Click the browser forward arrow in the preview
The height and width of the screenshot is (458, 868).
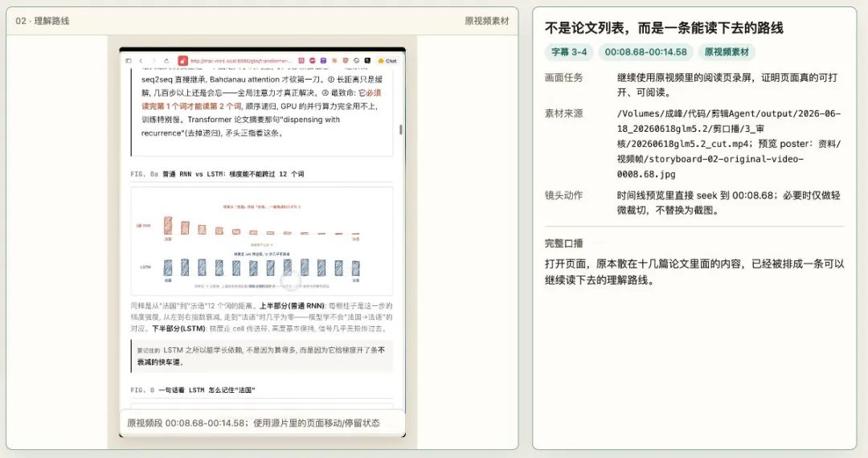[x=154, y=61]
